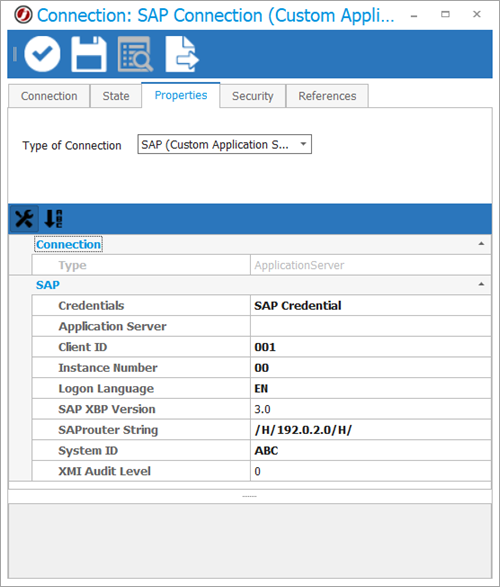This screenshot has height=587, width=500.
Task: Select the SAP category header
Action: [x=48, y=285]
